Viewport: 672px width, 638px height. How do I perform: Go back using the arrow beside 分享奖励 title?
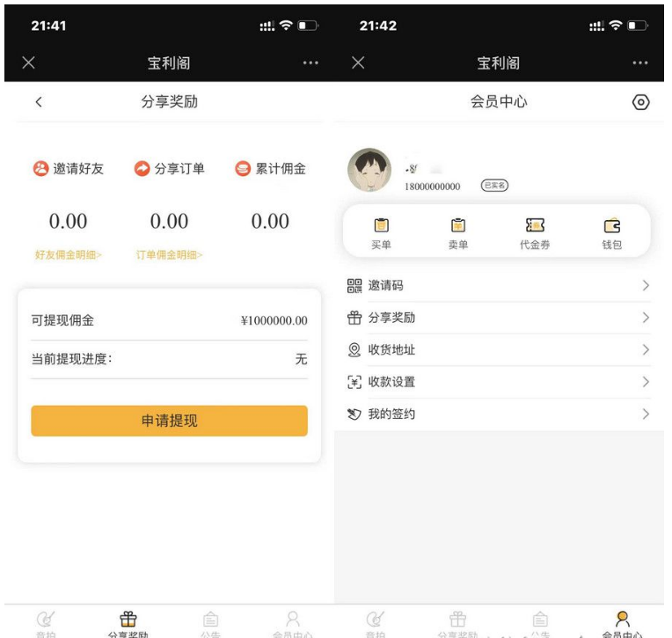coord(38,102)
